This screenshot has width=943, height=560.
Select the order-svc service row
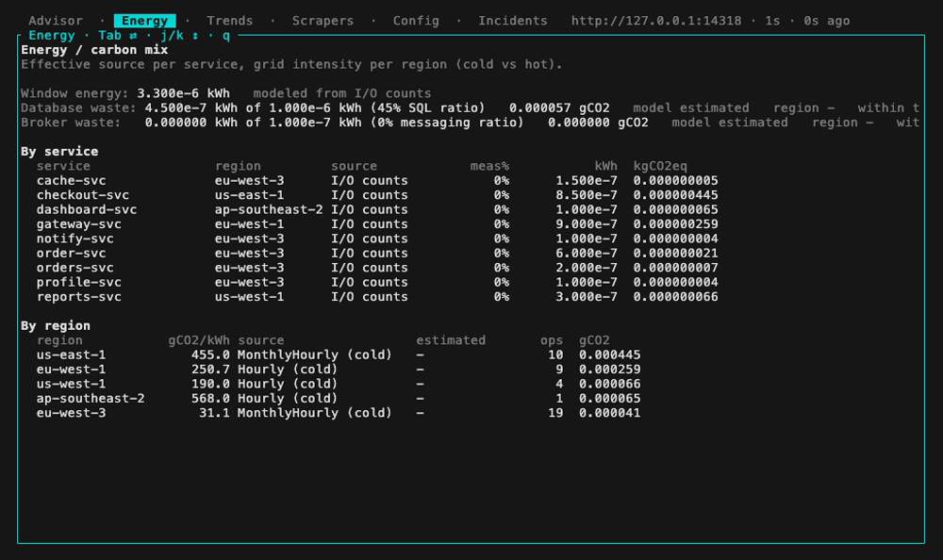point(377,254)
